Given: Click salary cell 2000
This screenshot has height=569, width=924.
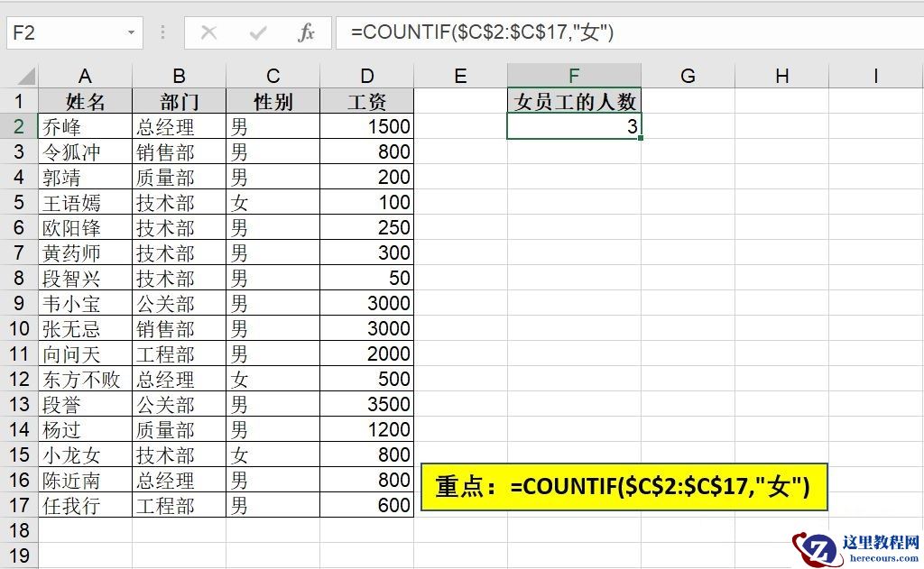Looking at the screenshot, I should tap(367, 353).
